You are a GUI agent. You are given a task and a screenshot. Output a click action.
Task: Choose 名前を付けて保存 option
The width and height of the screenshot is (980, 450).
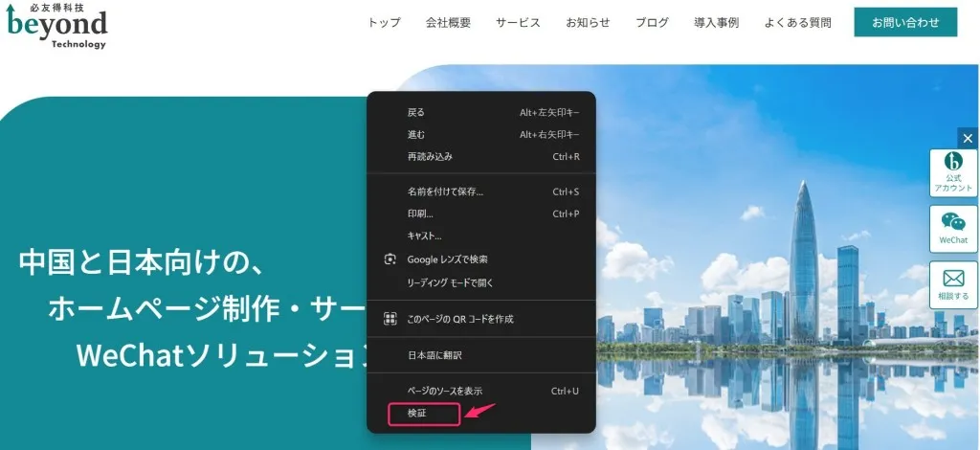[x=445, y=191]
